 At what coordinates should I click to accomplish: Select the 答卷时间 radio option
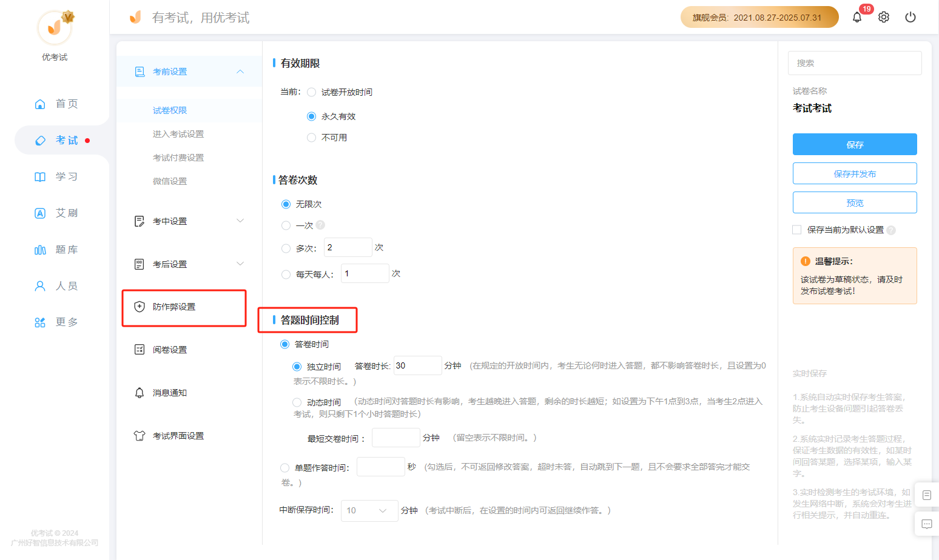[x=284, y=344]
